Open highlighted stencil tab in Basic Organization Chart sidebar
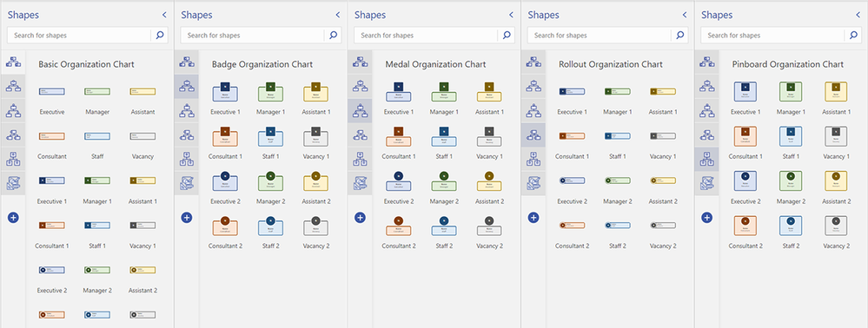This screenshot has width=868, height=328. click(x=13, y=62)
